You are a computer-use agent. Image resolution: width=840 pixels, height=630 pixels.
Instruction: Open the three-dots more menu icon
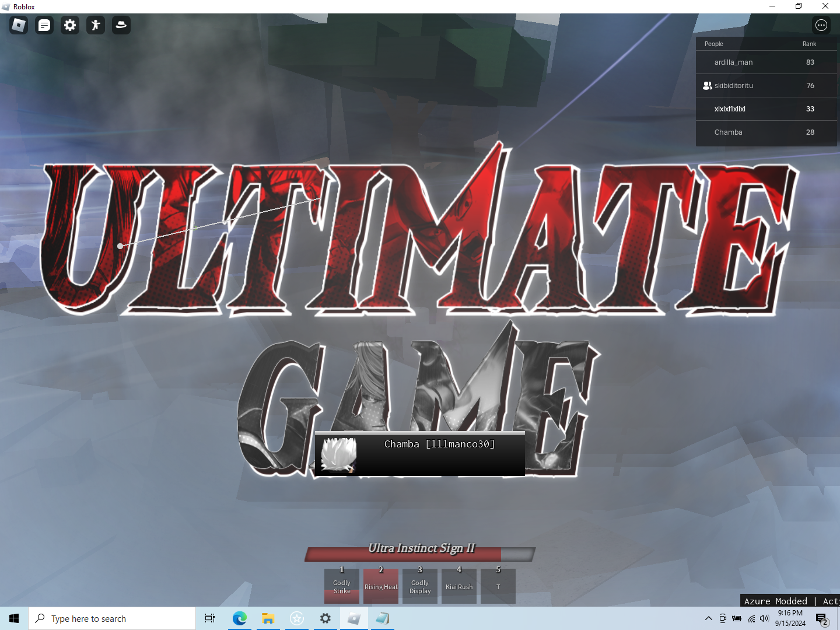click(x=821, y=25)
